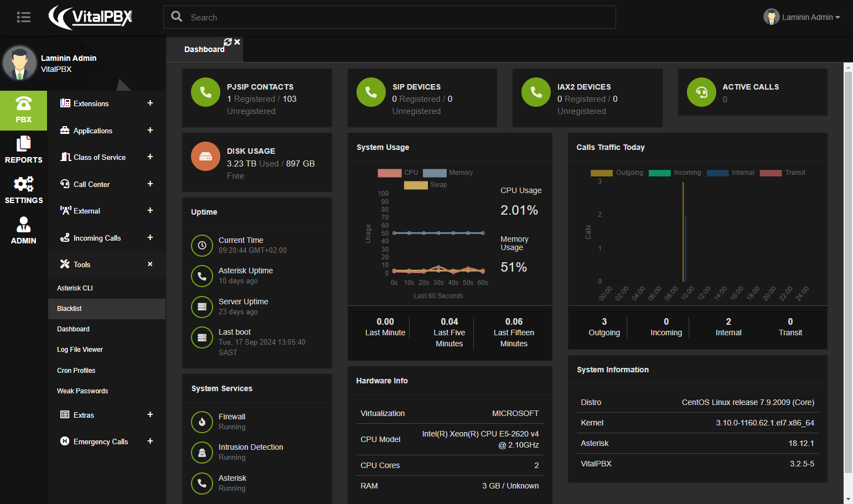
Task: Click the PJSIP Contacts phone icon
Action: [x=205, y=92]
